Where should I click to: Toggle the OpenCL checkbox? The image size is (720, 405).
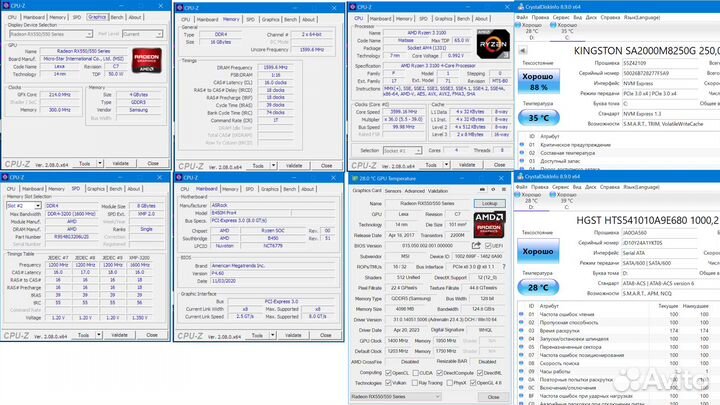388,373
